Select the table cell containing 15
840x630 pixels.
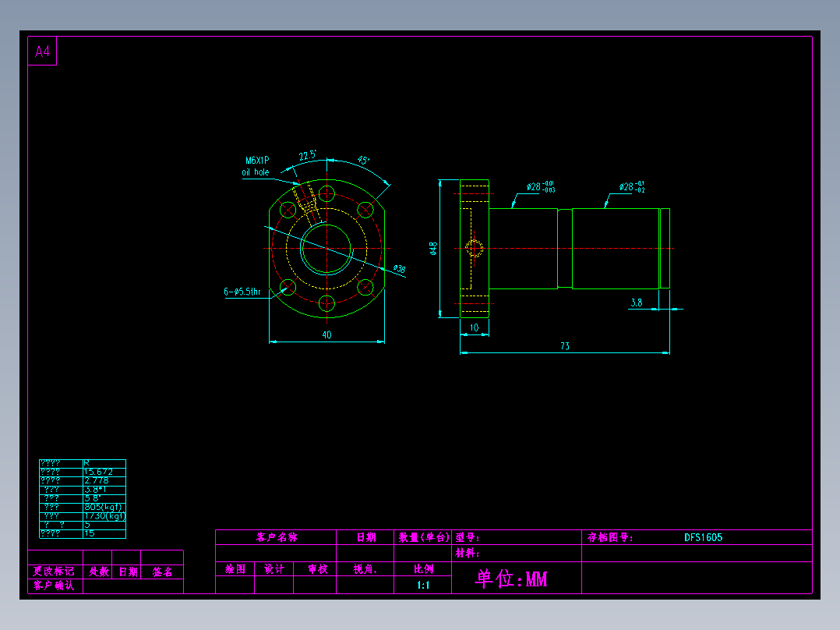pos(104,533)
